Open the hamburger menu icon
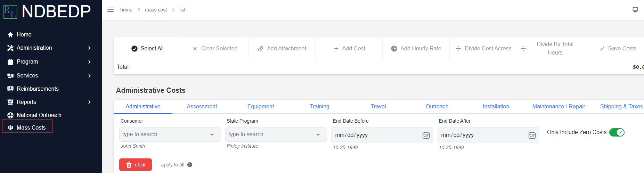 point(111,10)
